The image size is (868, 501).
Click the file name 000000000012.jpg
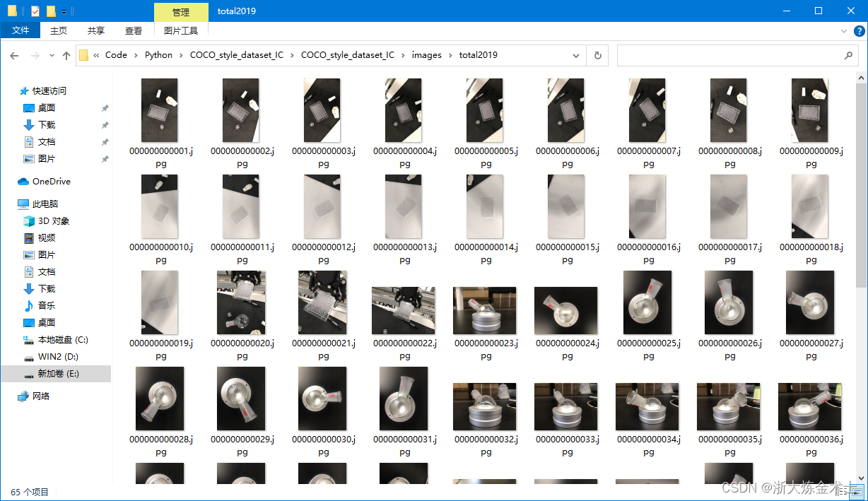pyautogui.click(x=324, y=253)
